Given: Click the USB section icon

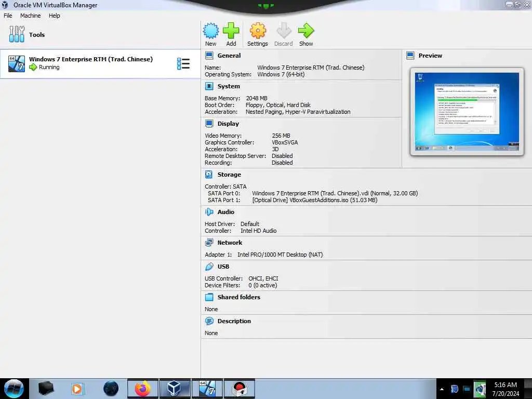Looking at the screenshot, I should point(209,267).
